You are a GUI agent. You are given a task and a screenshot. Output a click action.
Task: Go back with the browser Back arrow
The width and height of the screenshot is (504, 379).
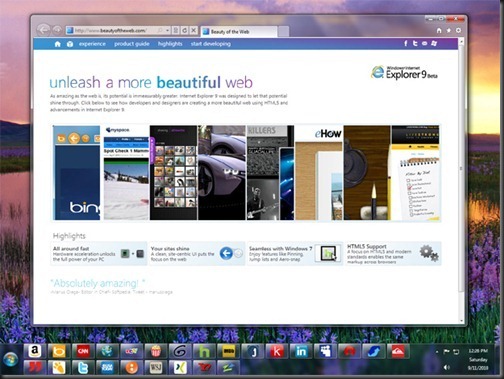pos(44,30)
